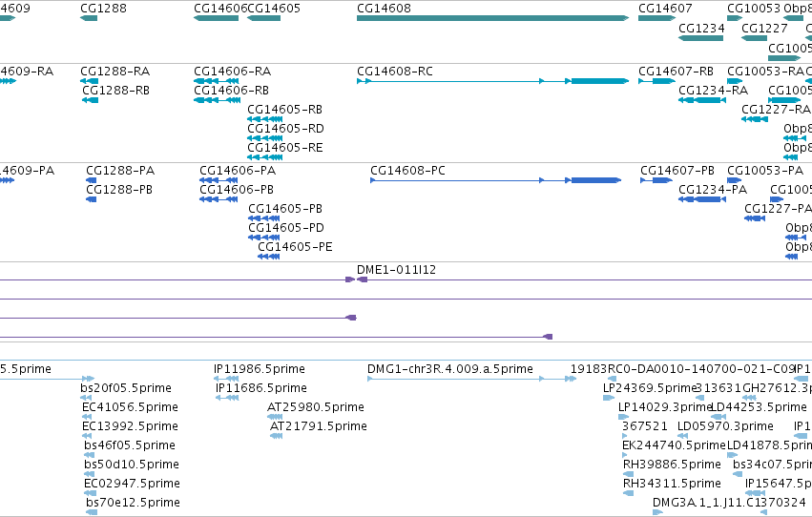Click the CG10053 gene label

click(x=754, y=9)
